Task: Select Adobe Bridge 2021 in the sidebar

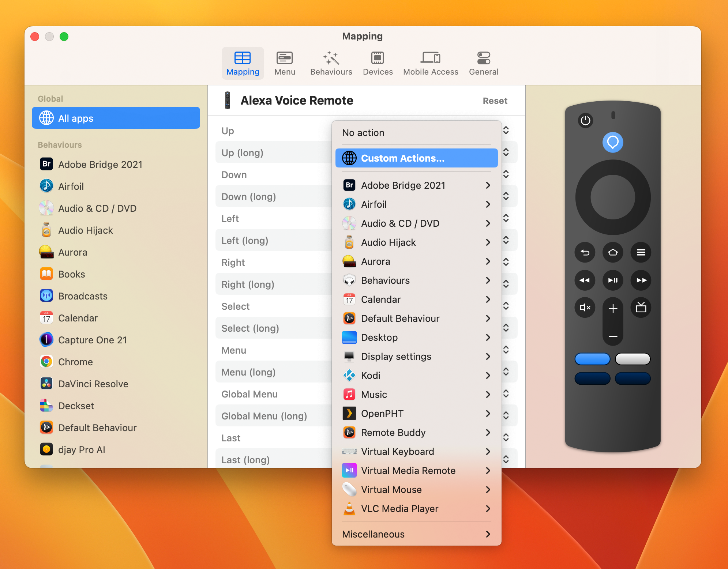Action: point(116,164)
